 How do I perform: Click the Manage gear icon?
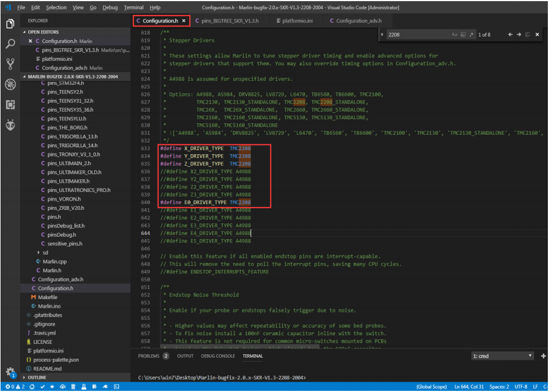(x=10, y=371)
